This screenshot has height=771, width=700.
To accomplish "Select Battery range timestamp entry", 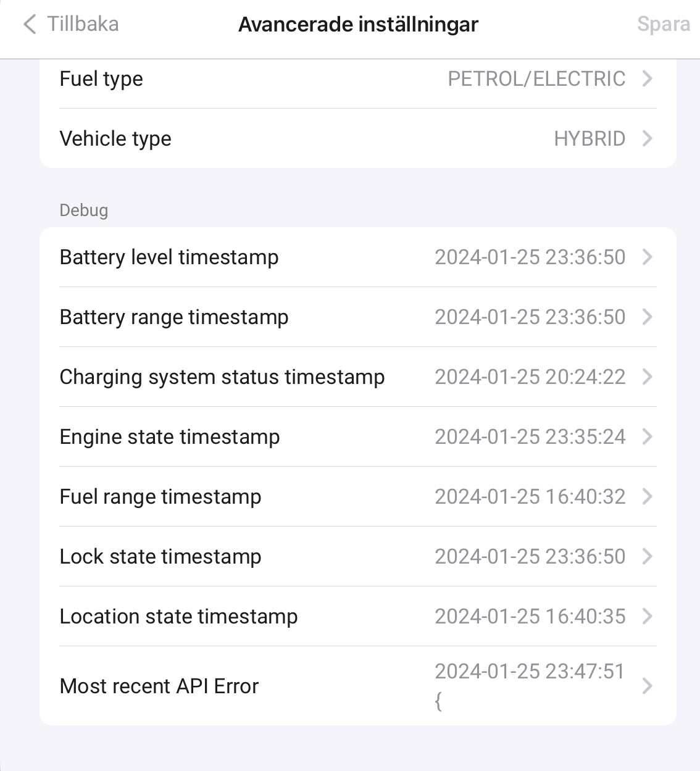I will point(174,317).
